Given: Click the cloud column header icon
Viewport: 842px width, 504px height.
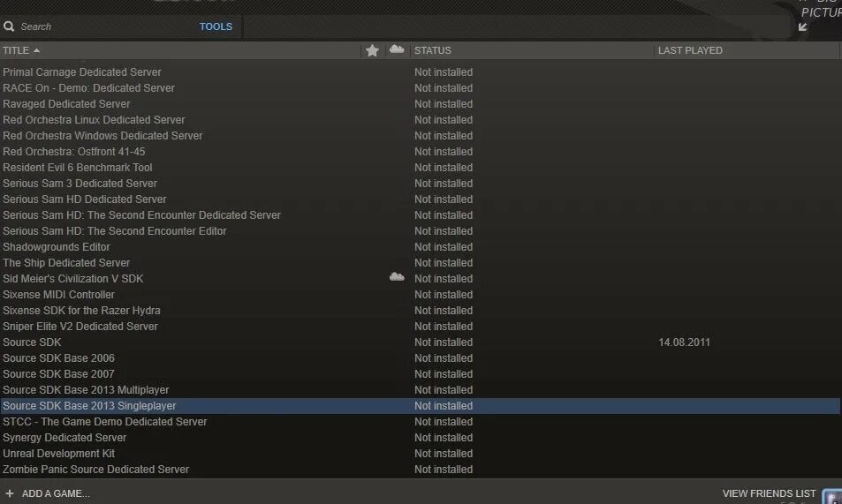Looking at the screenshot, I should click(x=397, y=49).
